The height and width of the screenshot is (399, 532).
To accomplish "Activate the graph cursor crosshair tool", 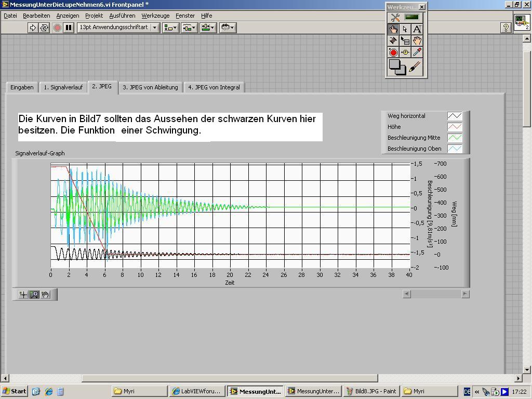I will tap(23, 295).
